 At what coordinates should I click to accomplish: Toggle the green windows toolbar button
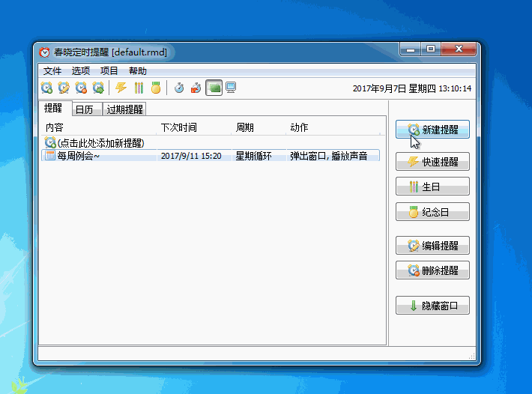point(214,88)
